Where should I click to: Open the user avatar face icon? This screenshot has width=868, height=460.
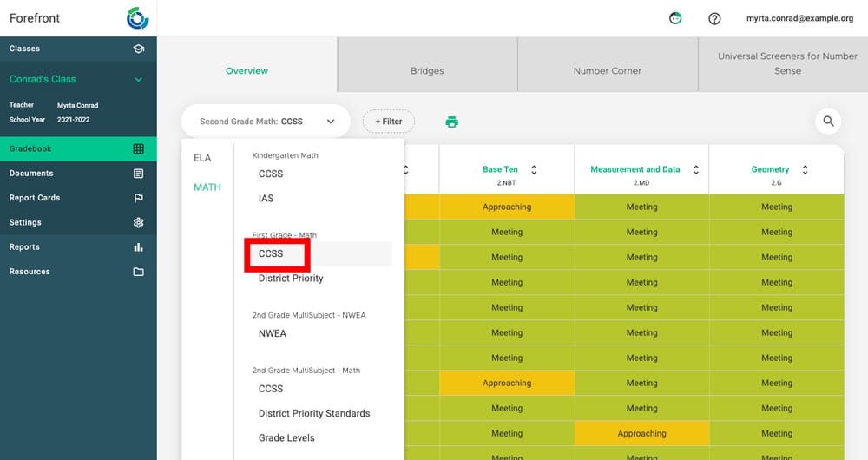675,18
